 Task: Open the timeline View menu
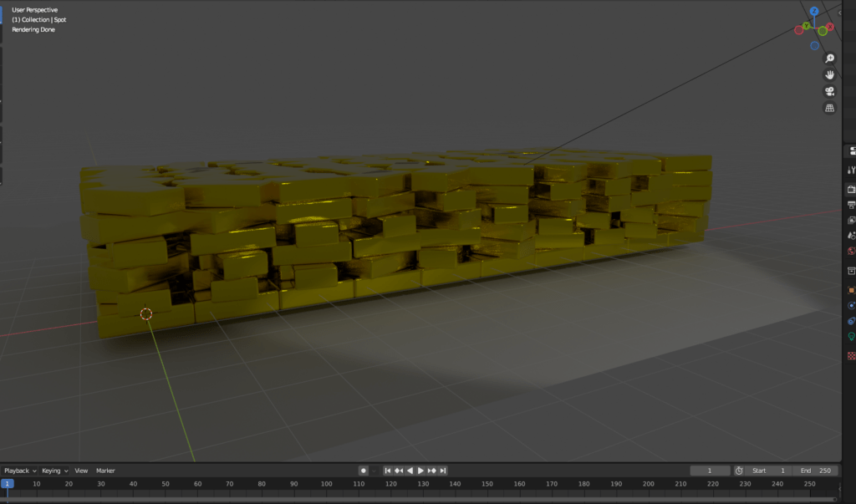click(80, 470)
